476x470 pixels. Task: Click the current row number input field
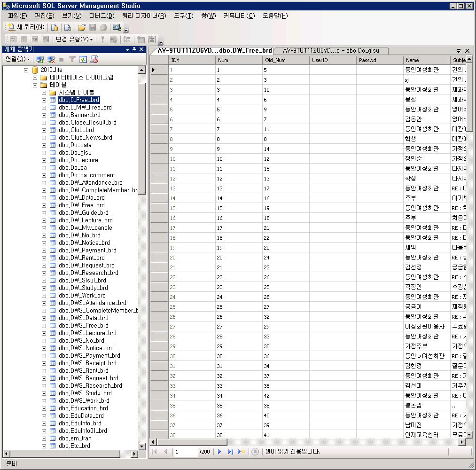185,452
